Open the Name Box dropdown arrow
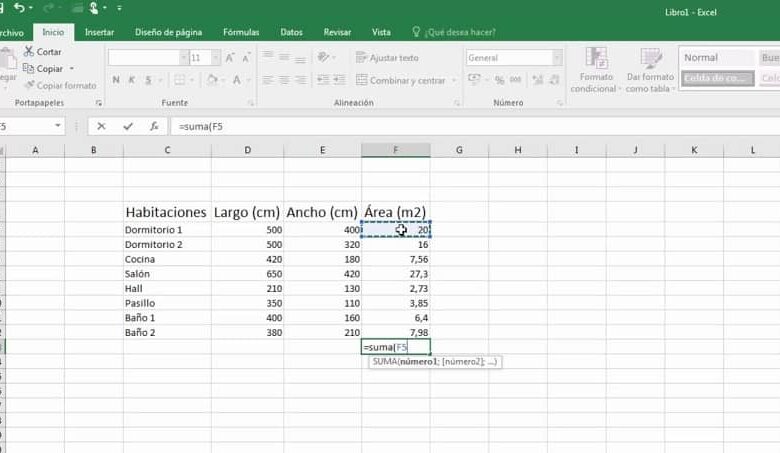Image resolution: width=780 pixels, height=453 pixels. pos(58,126)
